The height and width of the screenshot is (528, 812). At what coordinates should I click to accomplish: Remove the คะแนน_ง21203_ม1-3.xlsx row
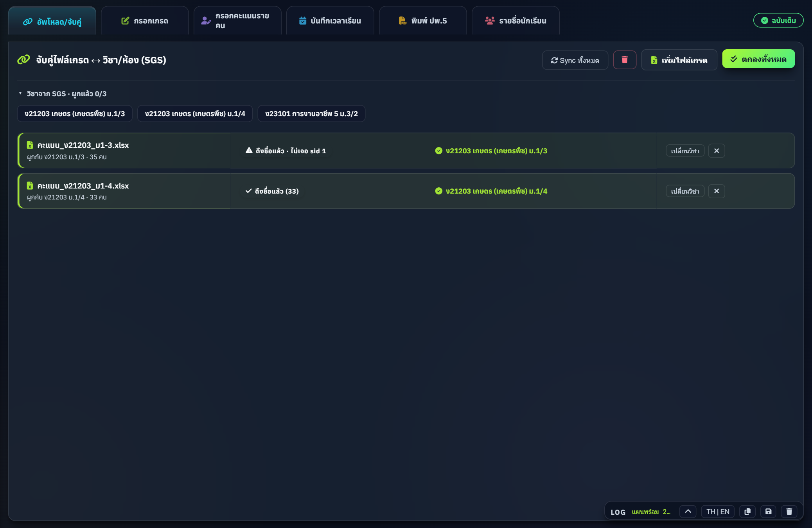click(717, 151)
